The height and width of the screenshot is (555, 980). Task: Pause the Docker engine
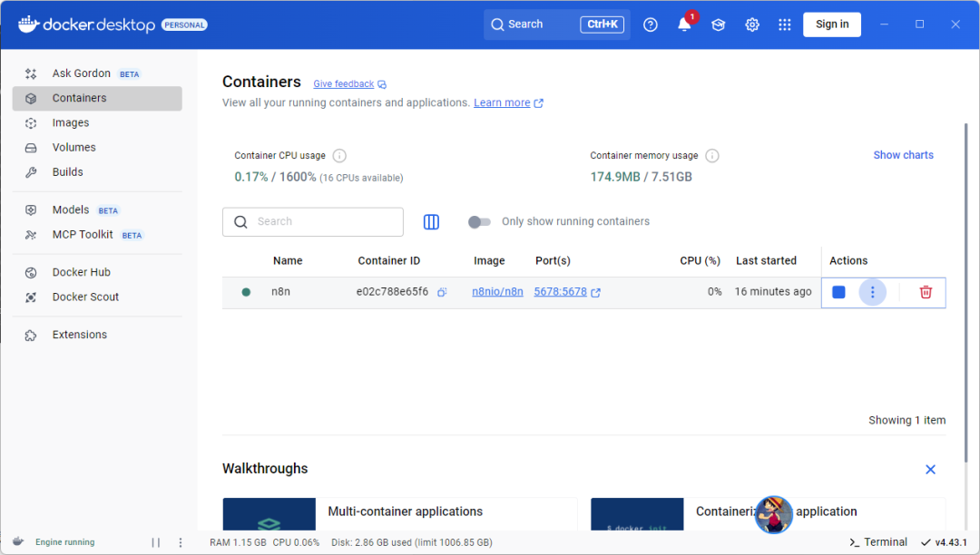tap(156, 542)
